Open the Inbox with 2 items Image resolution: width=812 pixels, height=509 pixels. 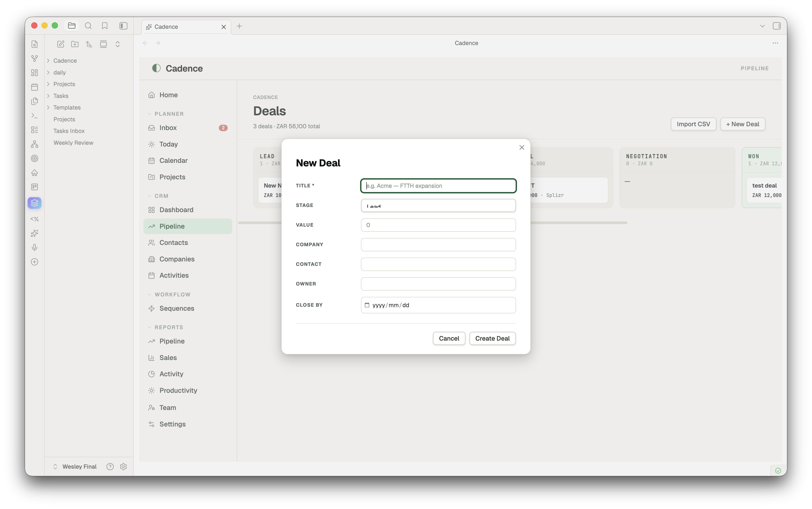tap(188, 128)
